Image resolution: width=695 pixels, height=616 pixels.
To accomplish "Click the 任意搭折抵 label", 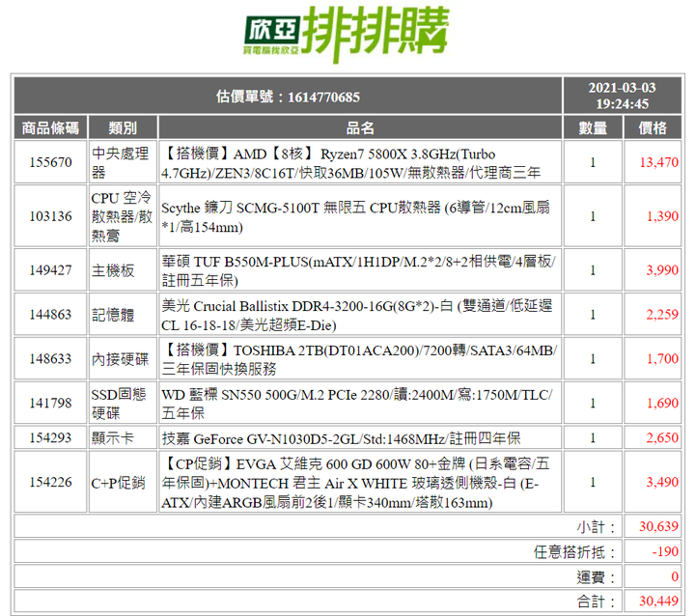I will (x=575, y=552).
